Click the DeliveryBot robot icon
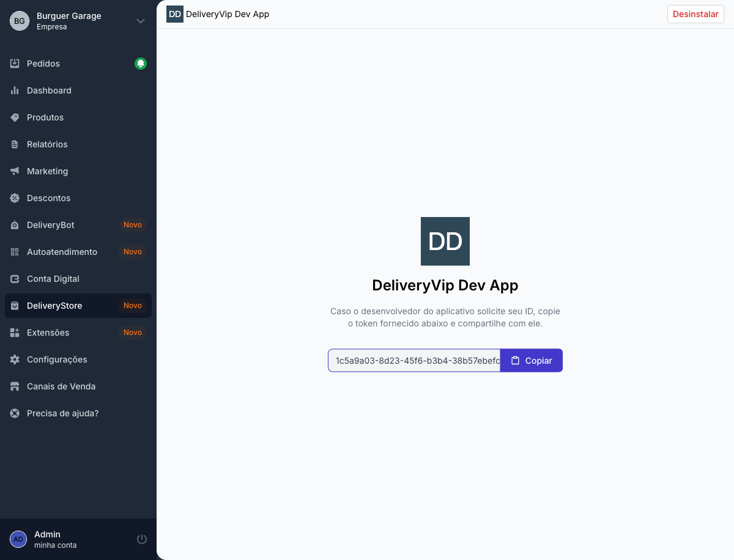Viewport: 734px width, 560px height. click(x=15, y=225)
